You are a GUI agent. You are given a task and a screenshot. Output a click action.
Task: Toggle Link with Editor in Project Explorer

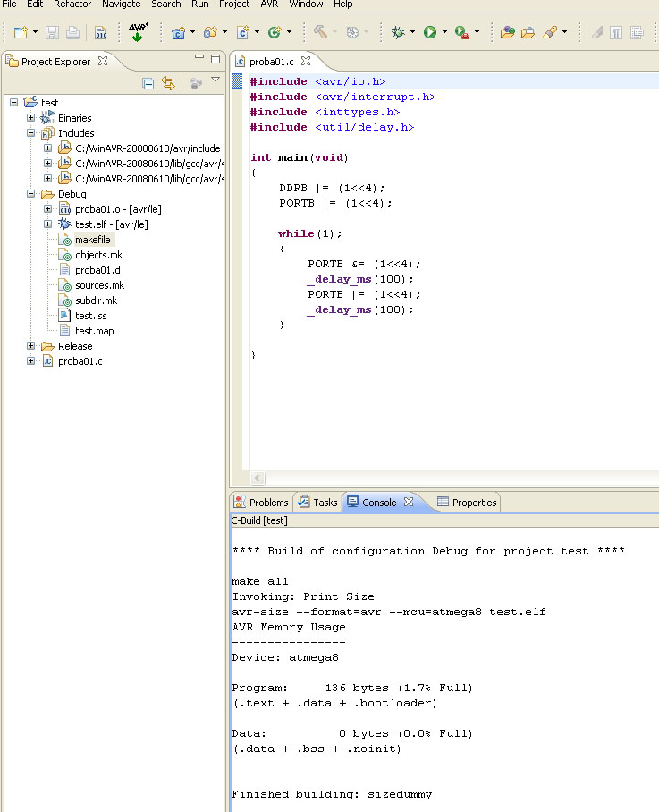168,83
